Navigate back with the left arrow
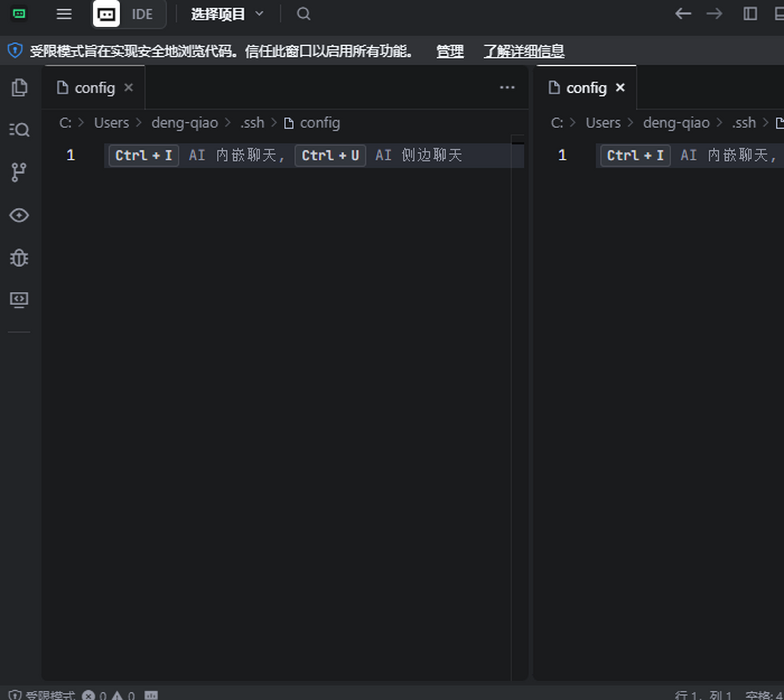 point(683,14)
